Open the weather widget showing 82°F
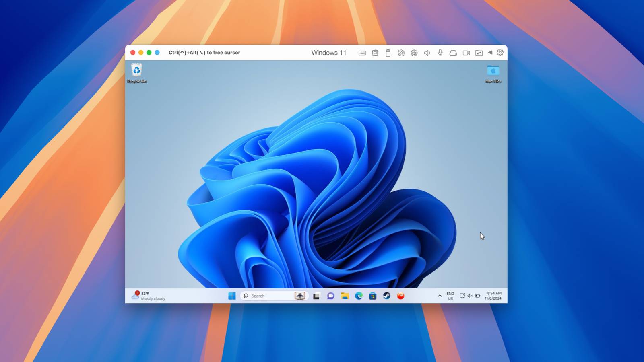This screenshot has width=644, height=362. pyautogui.click(x=149, y=296)
